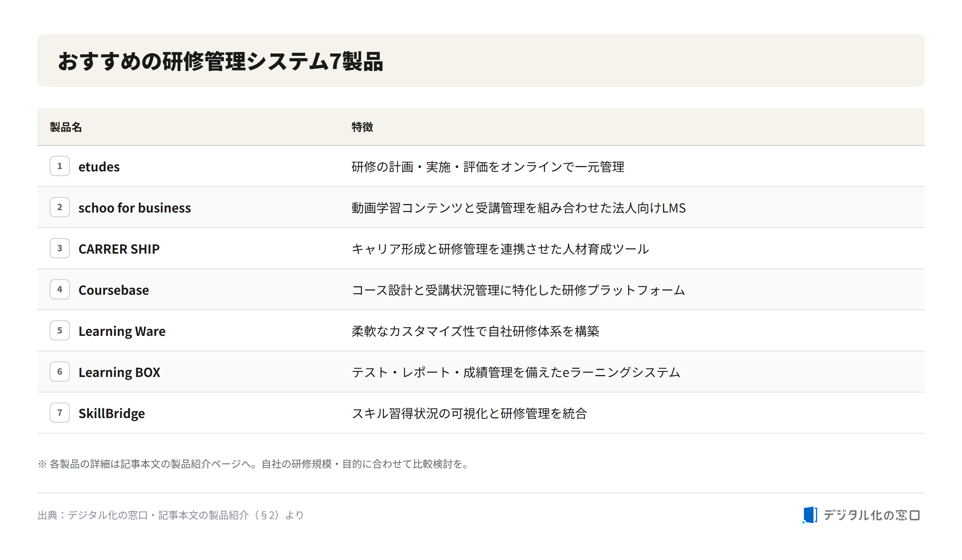Click the number 6 badge beside Learning BOX

pos(60,372)
